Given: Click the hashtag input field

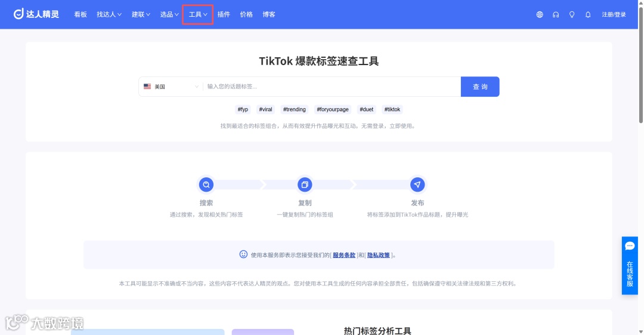Looking at the screenshot, I should click(x=332, y=87).
